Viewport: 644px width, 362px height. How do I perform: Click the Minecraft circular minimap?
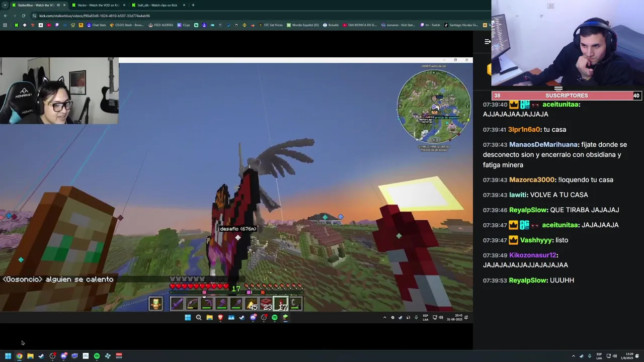point(434,106)
